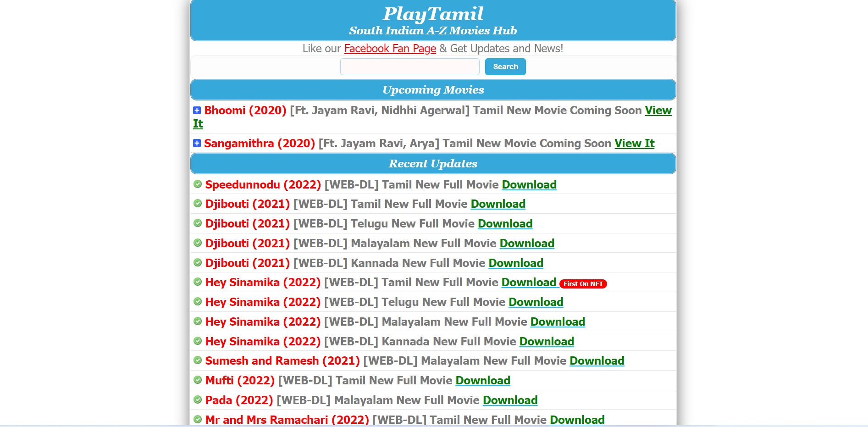Focus the movie search input field
This screenshot has height=427, width=868.
(410, 67)
